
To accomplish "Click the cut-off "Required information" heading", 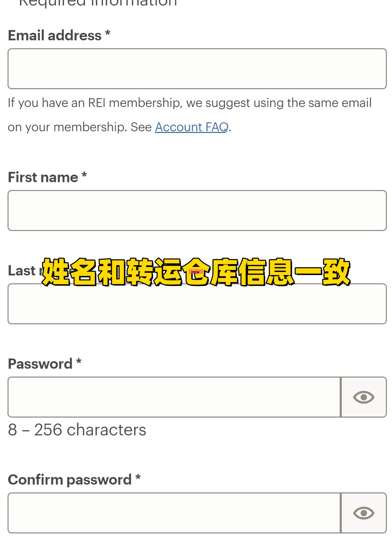I will 98,3.
